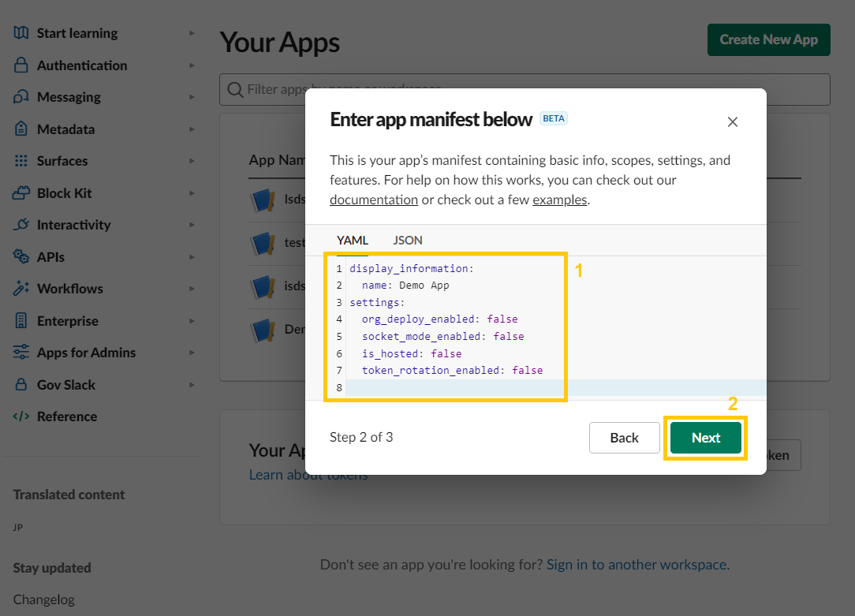Click the Start learning book icon
The width and height of the screenshot is (855, 616).
coord(21,33)
